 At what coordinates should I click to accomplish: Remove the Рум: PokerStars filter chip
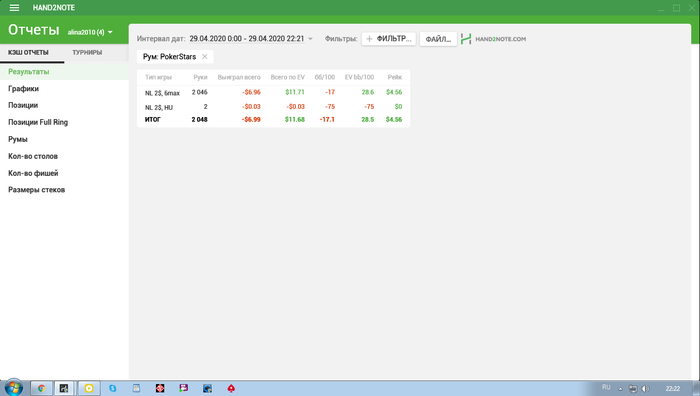click(x=204, y=57)
